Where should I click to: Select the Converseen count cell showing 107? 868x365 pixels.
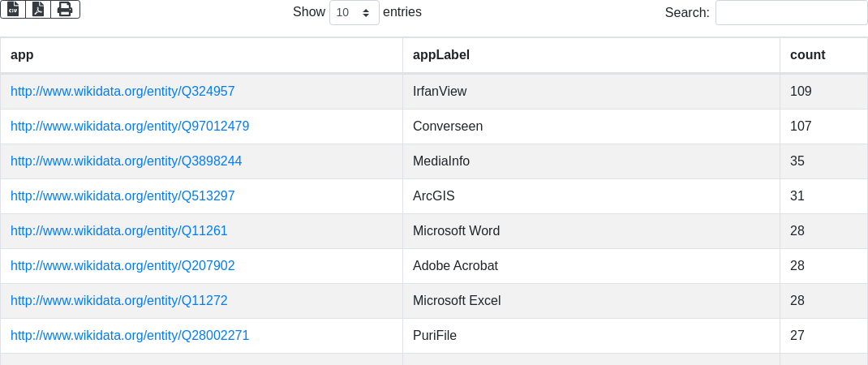pyautogui.click(x=823, y=127)
